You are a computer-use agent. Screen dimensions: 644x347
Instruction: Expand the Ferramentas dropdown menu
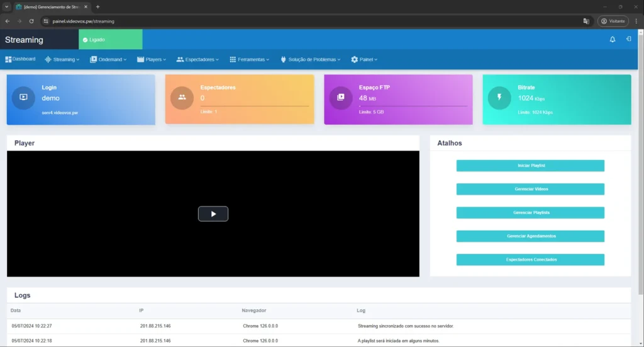coord(250,60)
